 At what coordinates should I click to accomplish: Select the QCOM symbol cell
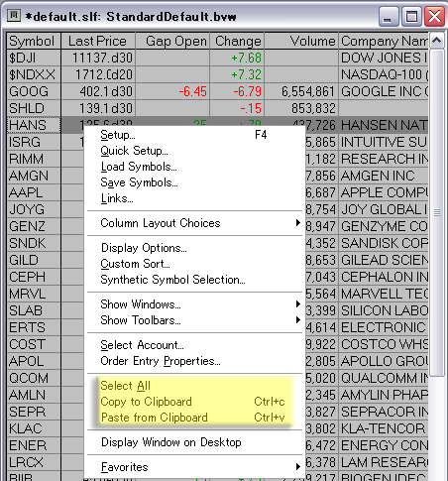pos(34,379)
